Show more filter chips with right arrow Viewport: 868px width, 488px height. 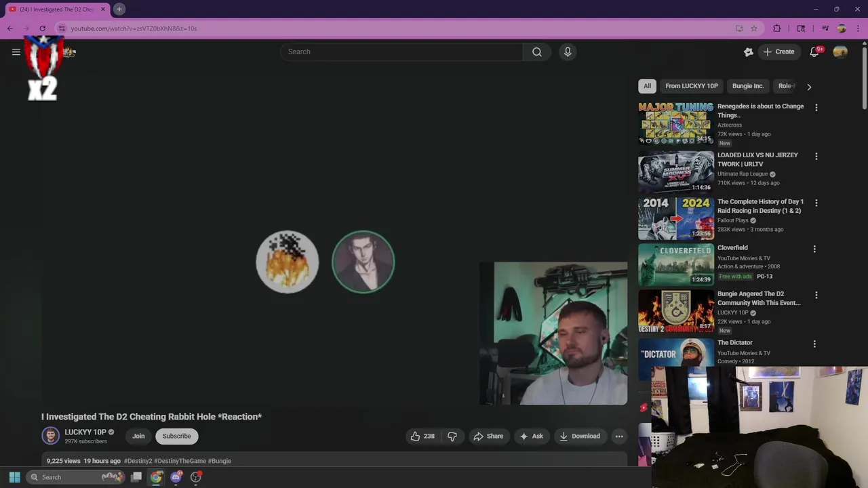tap(809, 87)
